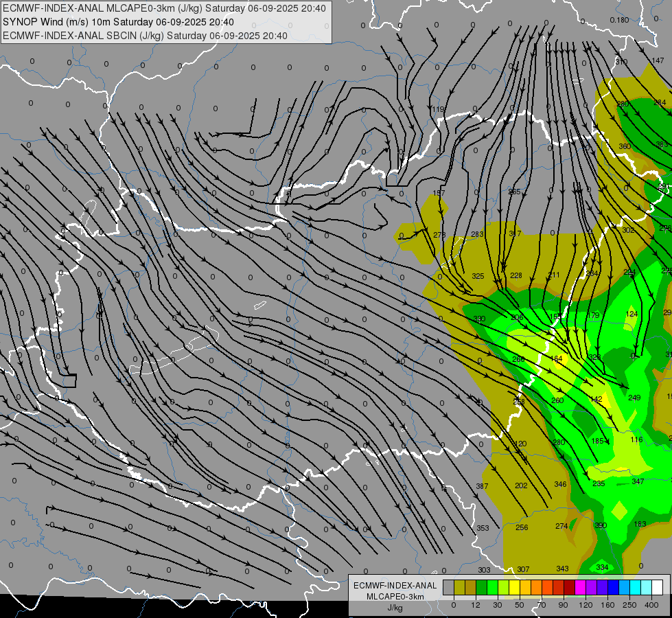Click the dark red legend swatch

coord(569,587)
